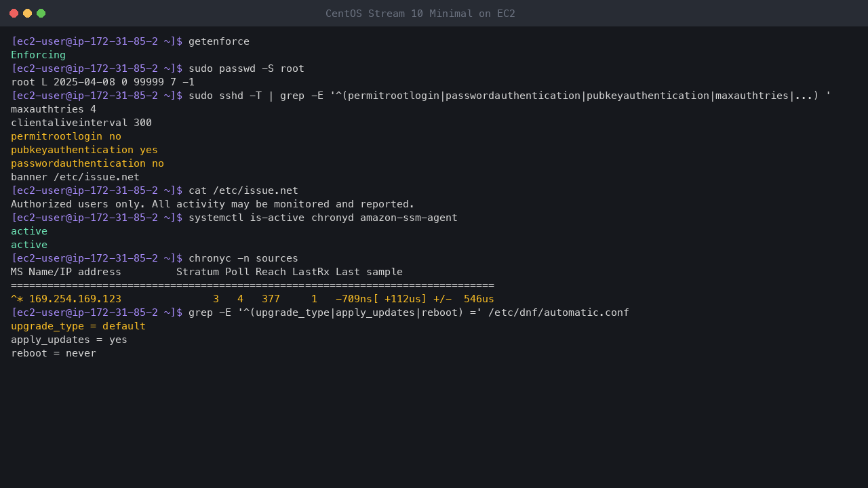Image resolution: width=868 pixels, height=488 pixels.
Task: Click the 'upgrade_type = default' line
Action: 78,326
